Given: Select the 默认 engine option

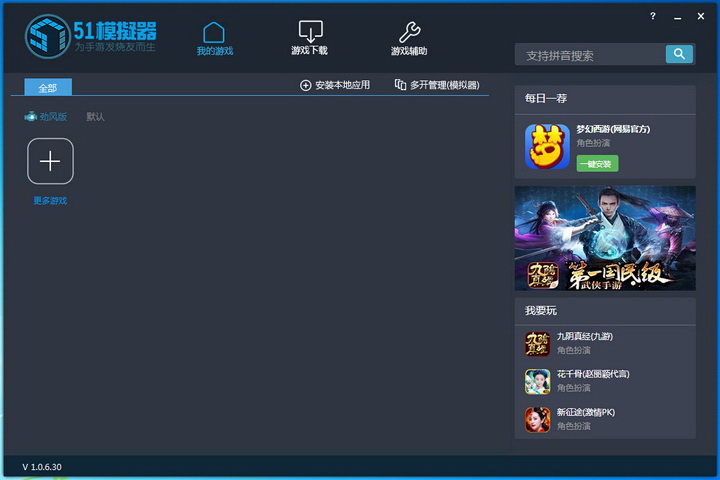Looking at the screenshot, I should 95,117.
